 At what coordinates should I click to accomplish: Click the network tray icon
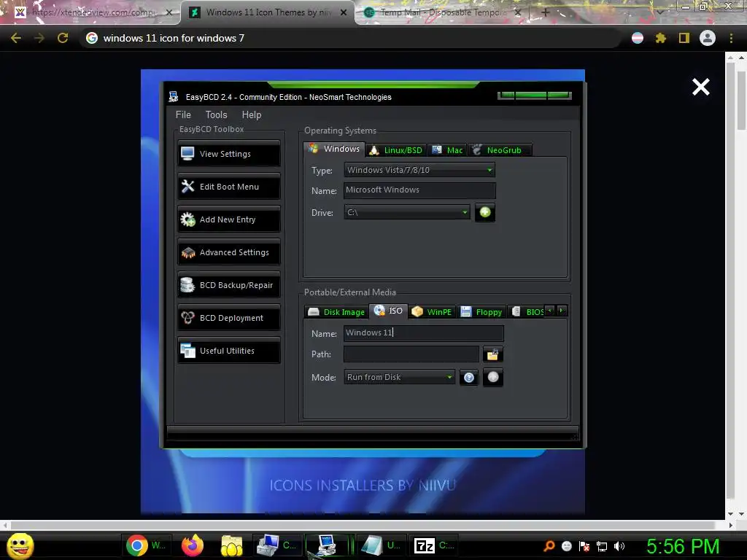[602, 547]
